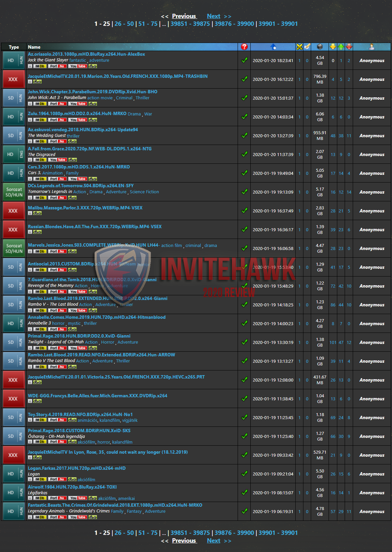Open torrent Logan.Farkas.2017.HUN.720p

(x=77, y=468)
